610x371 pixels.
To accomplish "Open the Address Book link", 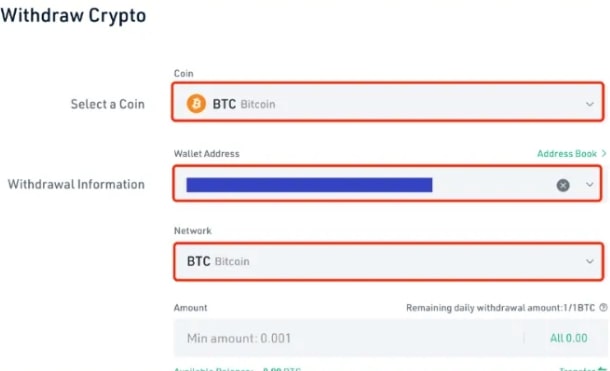I will tap(567, 154).
